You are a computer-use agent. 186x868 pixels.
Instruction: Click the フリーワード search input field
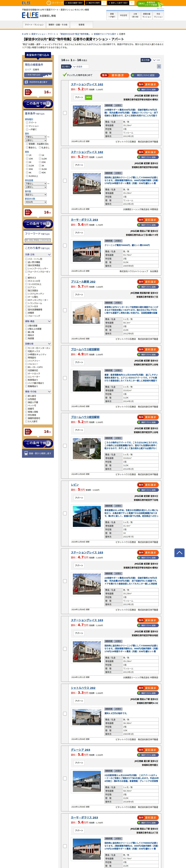point(38,240)
